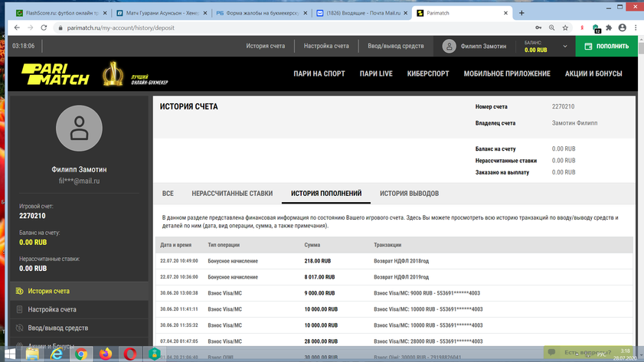This screenshot has height=362, width=644.
Task: Select the История пополнений tab
Action: (326, 194)
